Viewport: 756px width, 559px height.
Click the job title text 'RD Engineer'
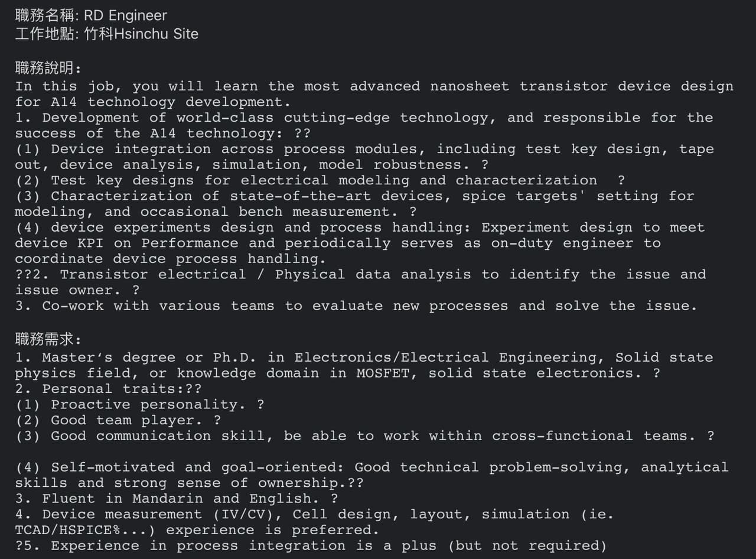125,15
